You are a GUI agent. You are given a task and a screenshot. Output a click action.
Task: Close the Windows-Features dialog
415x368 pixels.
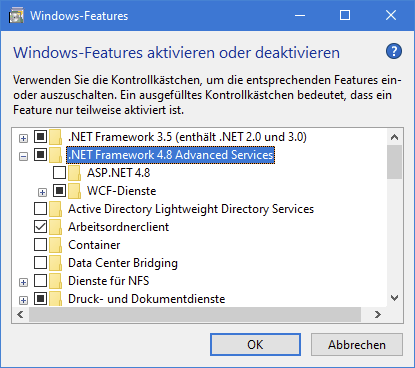pos(391,15)
